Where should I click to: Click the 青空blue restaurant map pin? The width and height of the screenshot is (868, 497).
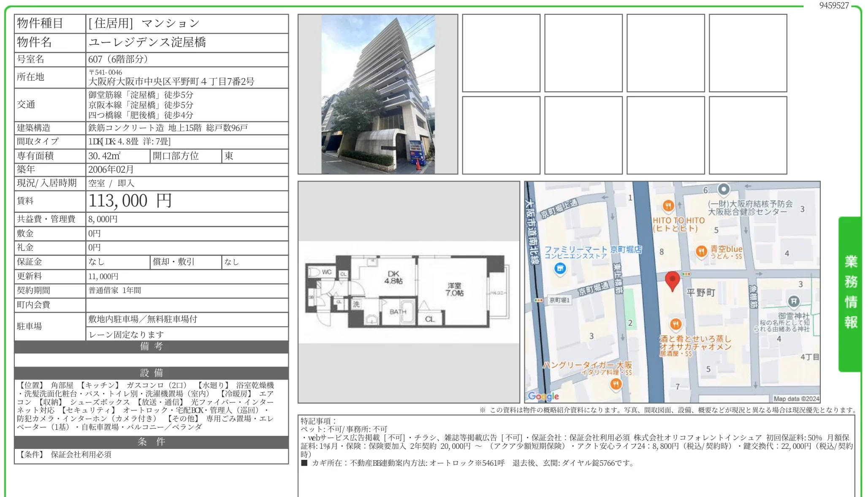coord(701,252)
